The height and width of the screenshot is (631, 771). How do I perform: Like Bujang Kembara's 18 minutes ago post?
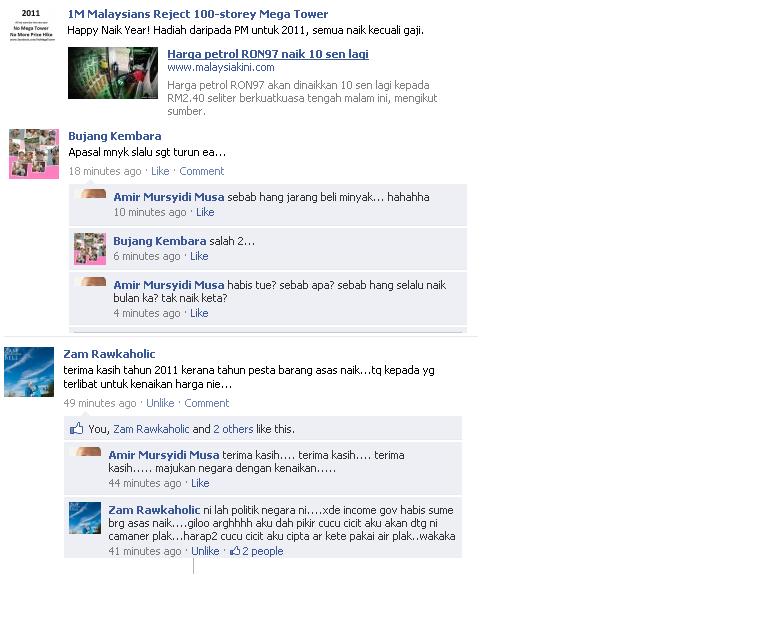(160, 171)
